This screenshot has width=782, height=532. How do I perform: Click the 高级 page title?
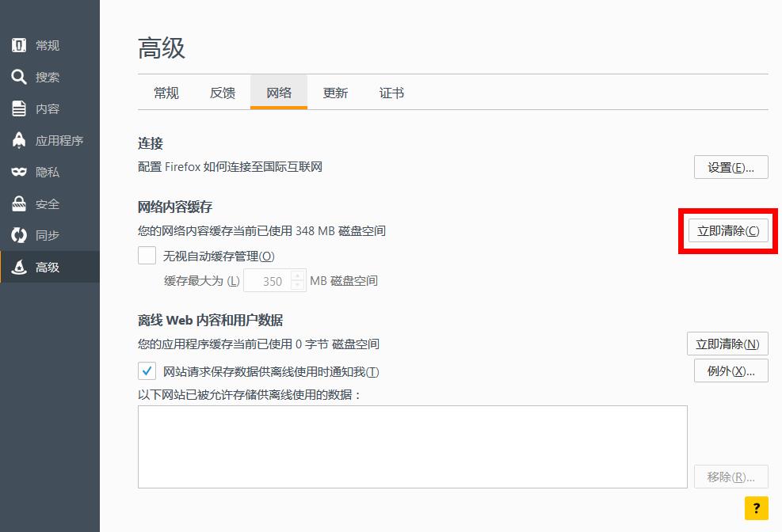pos(162,47)
